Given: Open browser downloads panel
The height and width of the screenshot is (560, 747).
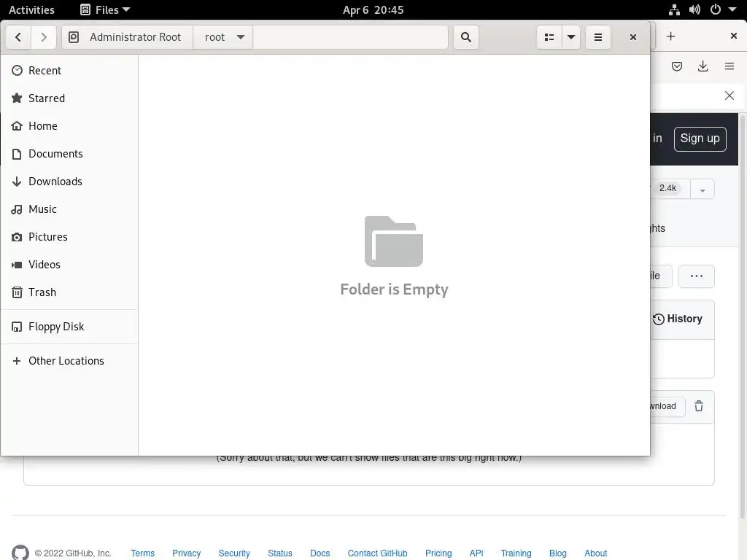Looking at the screenshot, I should 703,66.
